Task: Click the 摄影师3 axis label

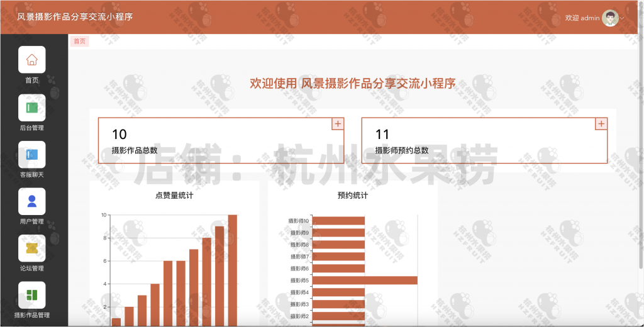Action: coord(299,304)
